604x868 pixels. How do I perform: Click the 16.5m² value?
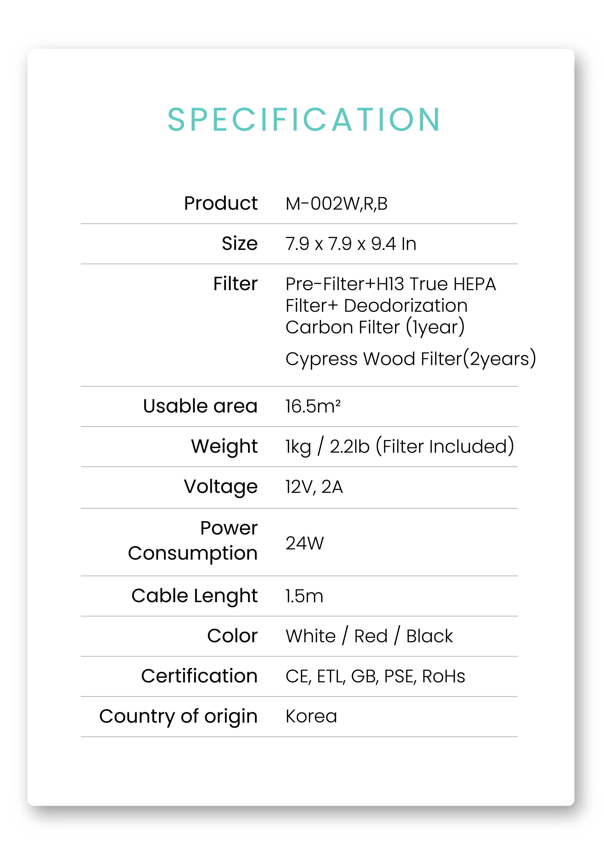(313, 406)
